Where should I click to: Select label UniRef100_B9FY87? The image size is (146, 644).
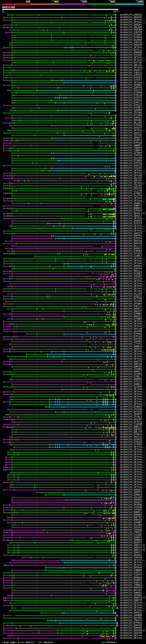click(131, 517)
